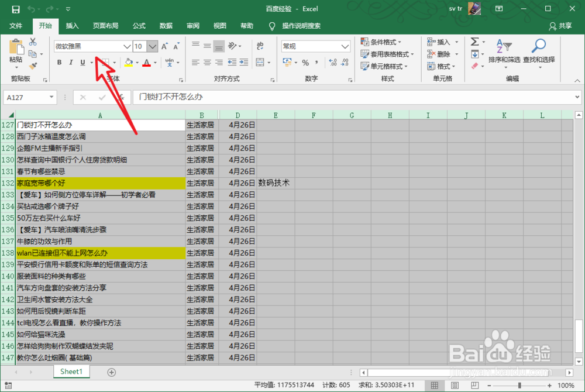
Task: Adjust the zoom slider handle
Action: click(519, 386)
